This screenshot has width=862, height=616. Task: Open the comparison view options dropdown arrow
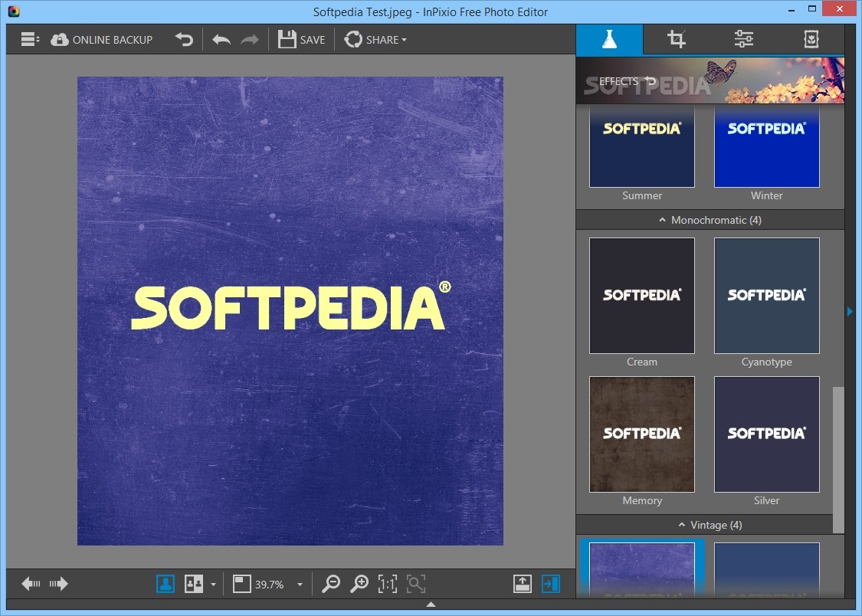(x=213, y=585)
